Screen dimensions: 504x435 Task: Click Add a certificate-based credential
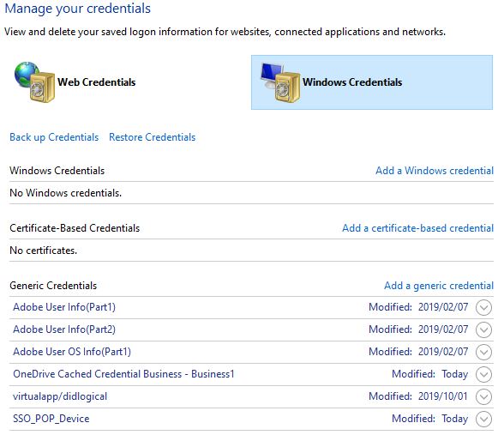point(418,228)
